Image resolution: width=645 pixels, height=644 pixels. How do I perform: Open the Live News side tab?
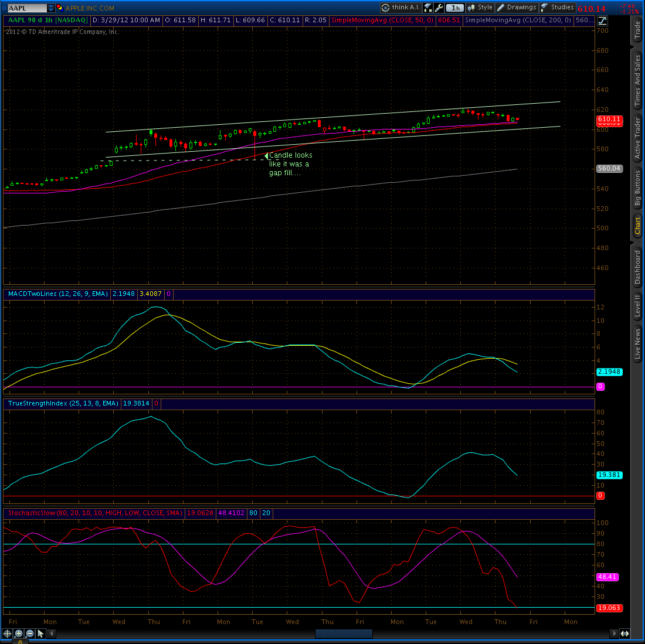pos(637,343)
